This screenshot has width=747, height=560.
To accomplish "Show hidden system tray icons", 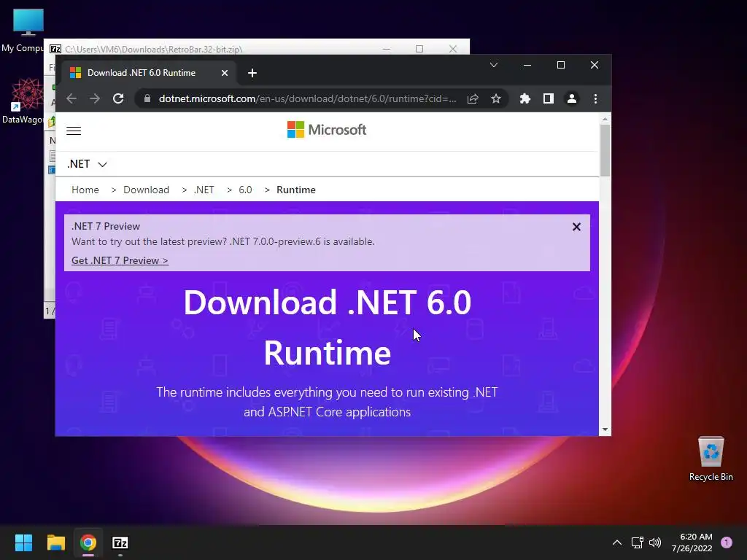I will [617, 542].
